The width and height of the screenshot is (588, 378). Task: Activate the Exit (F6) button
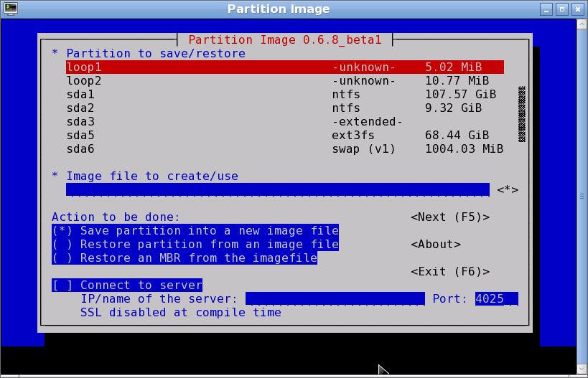click(x=450, y=272)
